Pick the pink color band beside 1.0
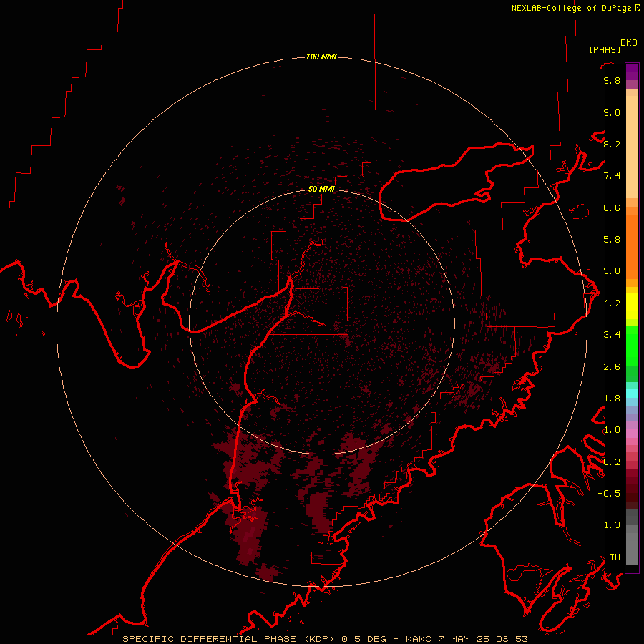 pyautogui.click(x=632, y=434)
